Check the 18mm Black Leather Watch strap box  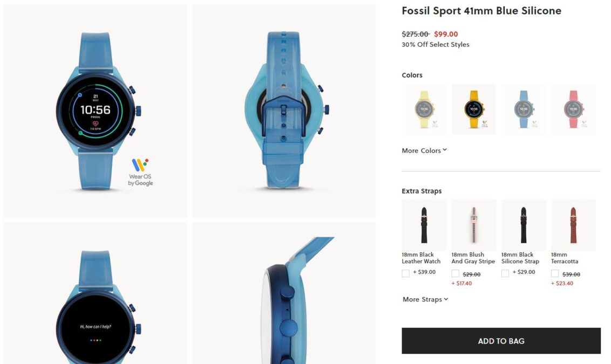pyautogui.click(x=406, y=273)
